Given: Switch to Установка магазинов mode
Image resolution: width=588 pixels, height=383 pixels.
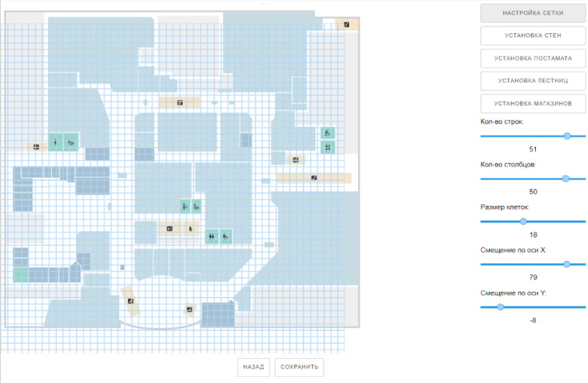Looking at the screenshot, I should click(x=532, y=104).
